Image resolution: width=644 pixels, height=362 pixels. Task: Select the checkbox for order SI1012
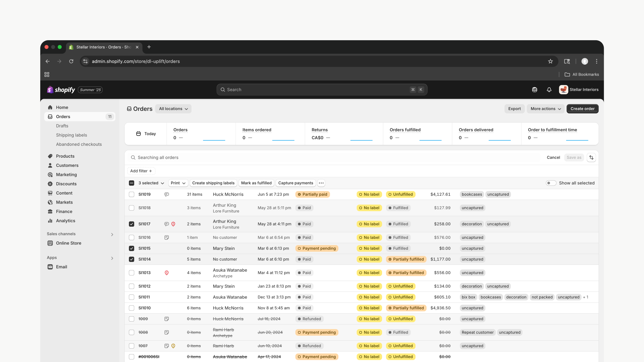[132, 286]
